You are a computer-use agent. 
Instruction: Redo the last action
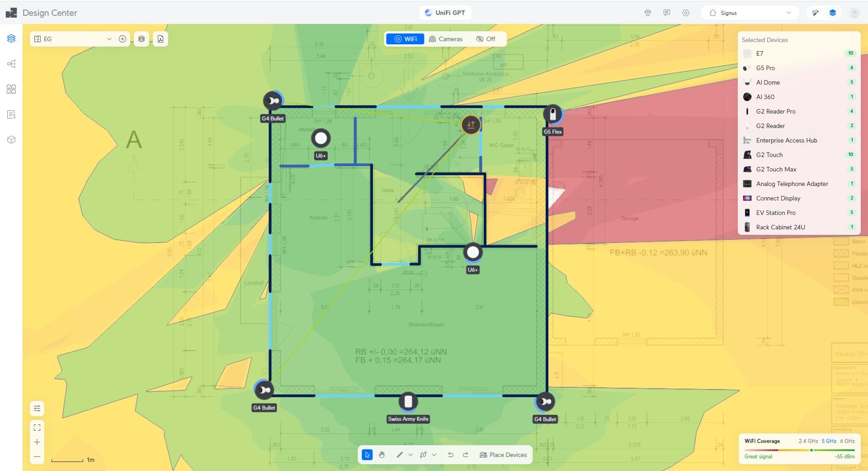coord(465,455)
